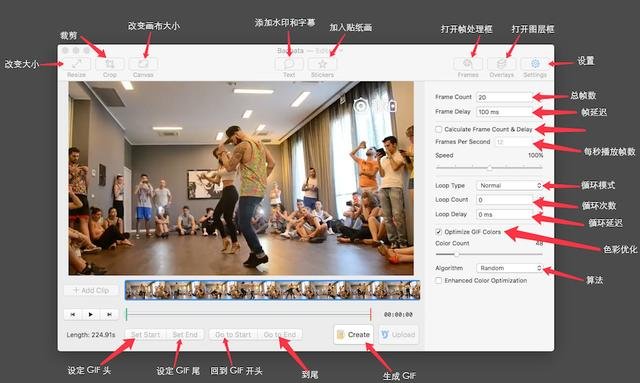Viewport: 640px width, 383px height.
Task: Enable Calculate Frame Count & Delay
Action: 438,129
